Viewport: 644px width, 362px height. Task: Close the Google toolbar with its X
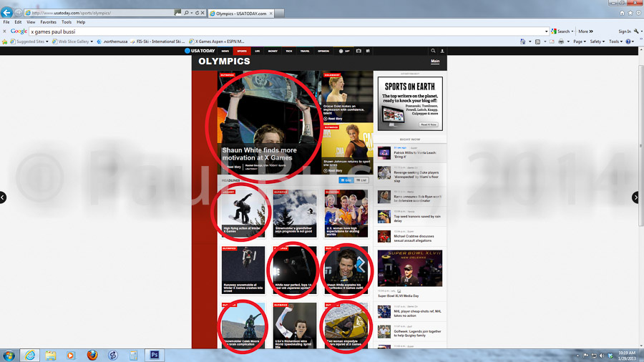click(x=4, y=31)
